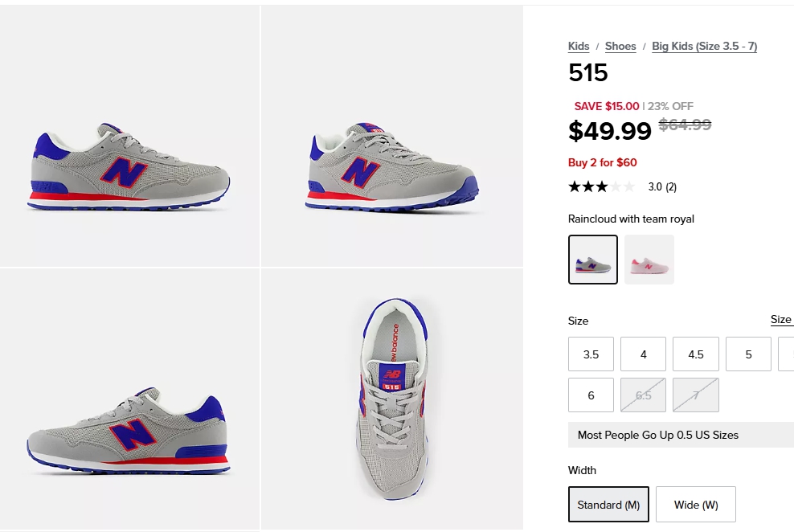View the angled three-quarter shoe image
The width and height of the screenshot is (794, 532).
[x=392, y=167]
